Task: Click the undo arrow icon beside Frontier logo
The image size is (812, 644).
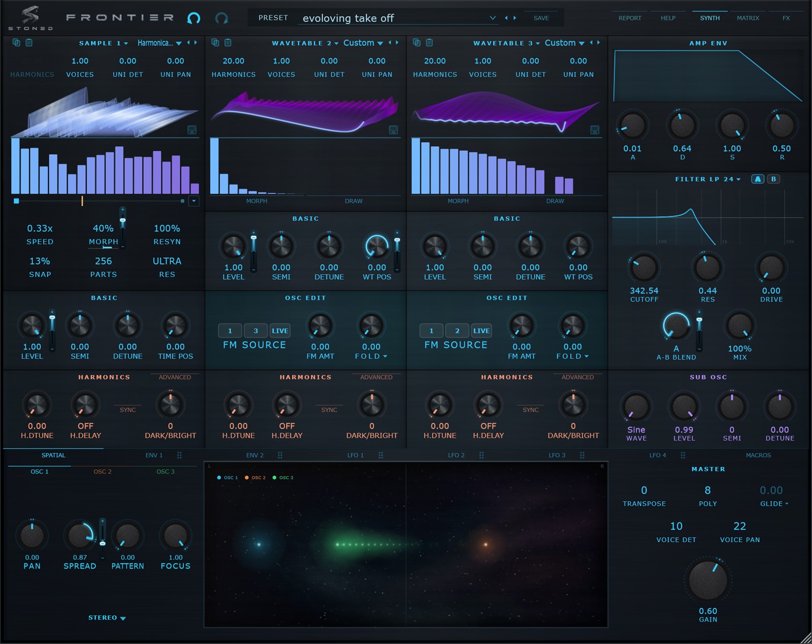Action: [x=193, y=18]
